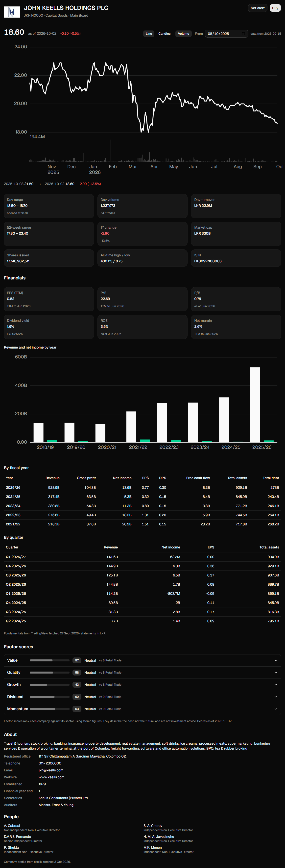Click the 2021/22 revenue bar in chart
The width and height of the screenshot is (285, 868).
click(131, 427)
